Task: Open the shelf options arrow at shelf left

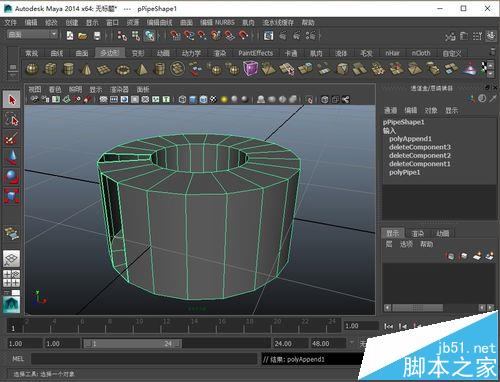Action: [13, 76]
